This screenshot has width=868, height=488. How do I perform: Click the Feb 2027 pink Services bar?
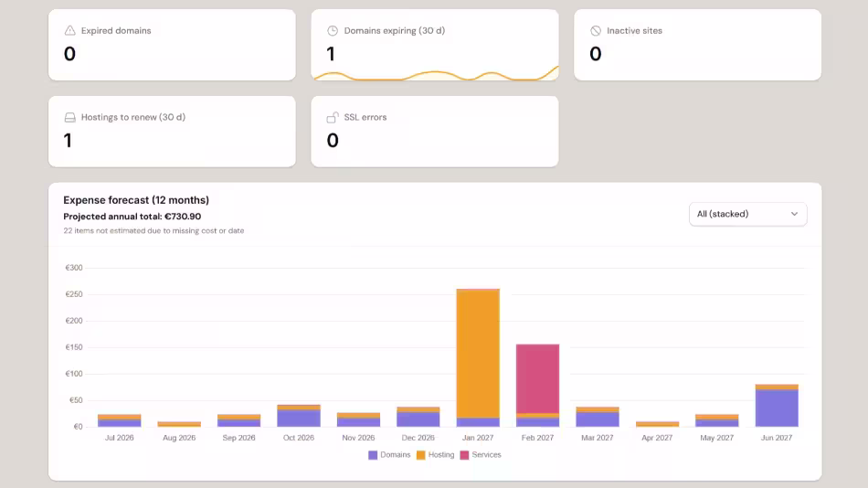[537, 379]
